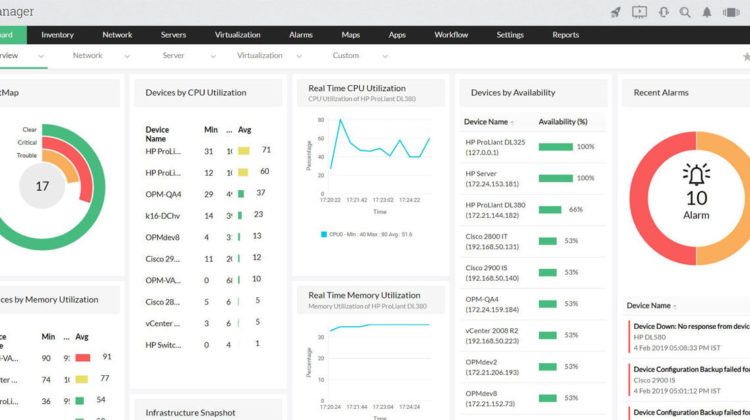The image size is (750, 420).
Task: Open the Virtualization menu in black bar
Action: [x=237, y=35]
